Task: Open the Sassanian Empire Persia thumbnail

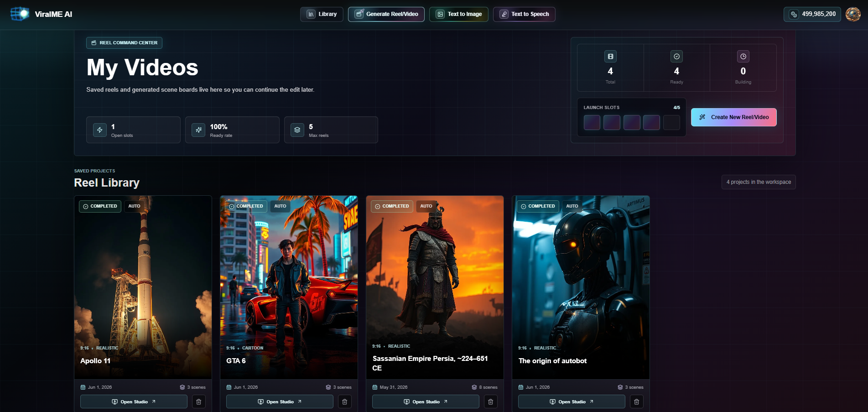Action: 435,287
